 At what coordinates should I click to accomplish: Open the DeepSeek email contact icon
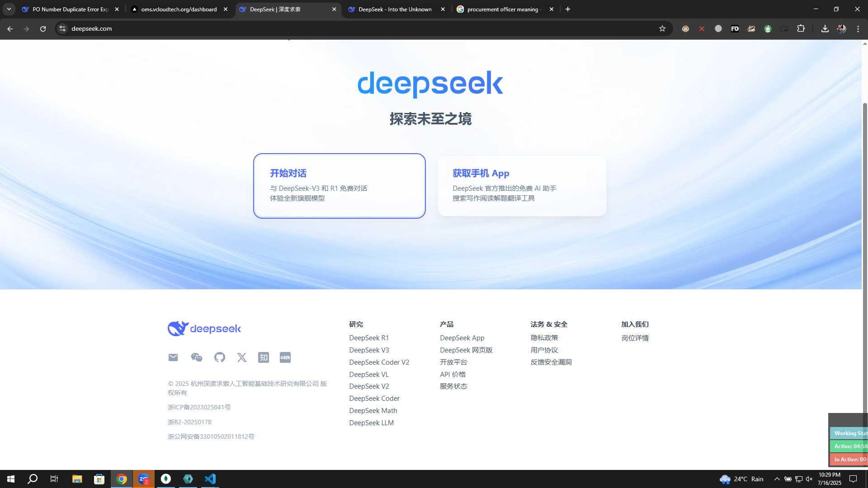click(x=173, y=357)
